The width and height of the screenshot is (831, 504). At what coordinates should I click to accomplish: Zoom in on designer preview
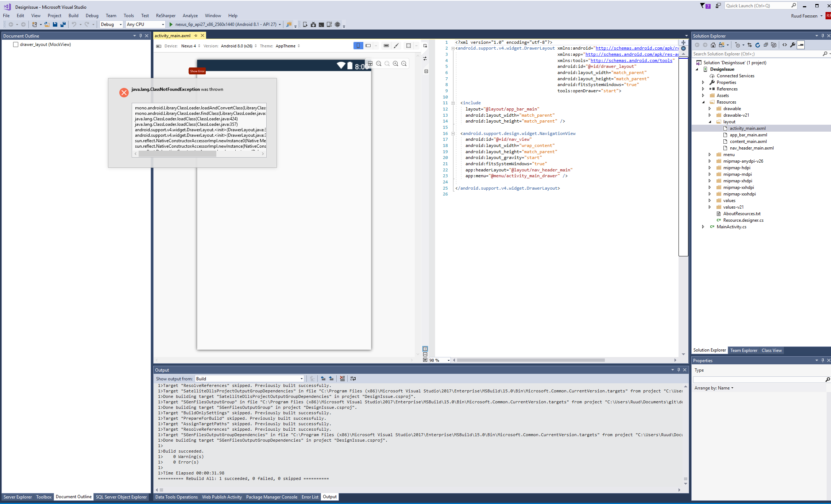395,63
